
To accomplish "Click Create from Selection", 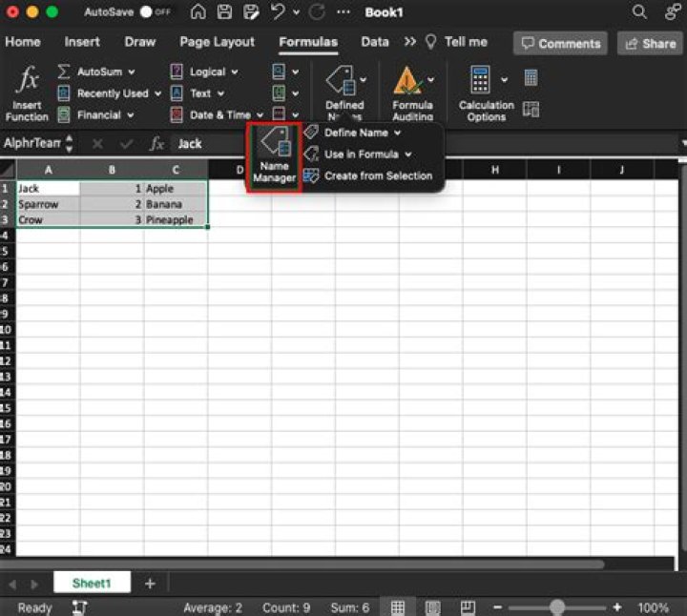I will coord(377,175).
